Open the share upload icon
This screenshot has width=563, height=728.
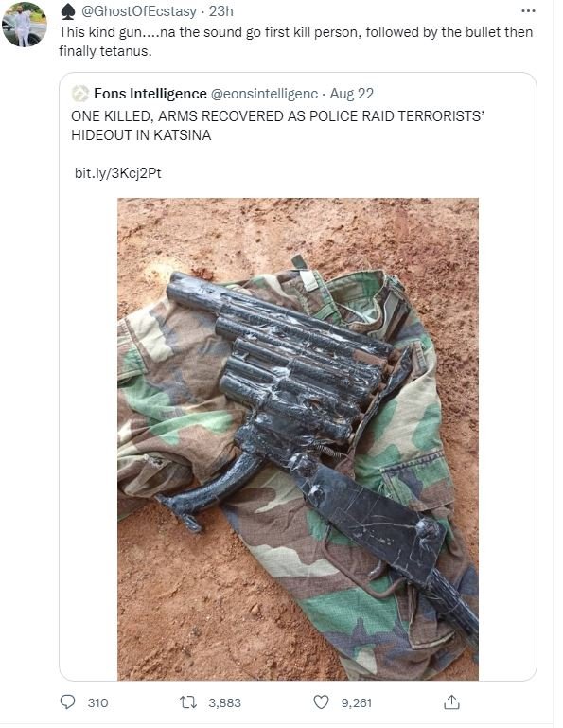pyautogui.click(x=451, y=702)
